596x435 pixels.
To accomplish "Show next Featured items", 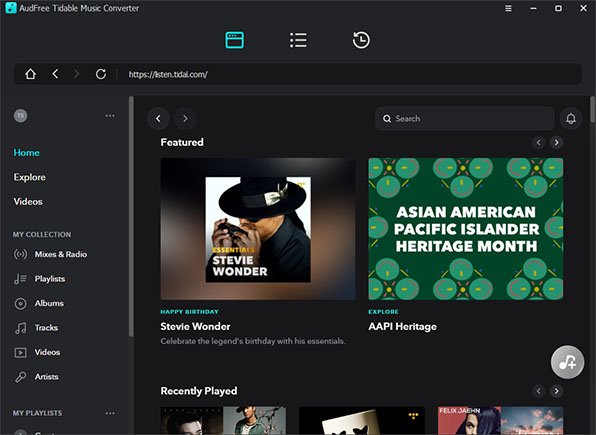I will pos(556,142).
